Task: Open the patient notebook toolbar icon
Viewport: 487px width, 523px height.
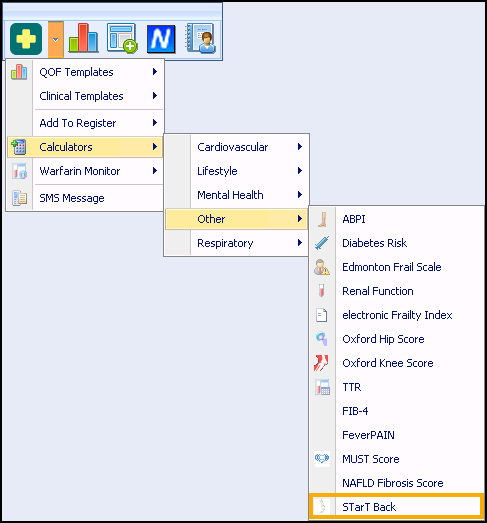Action: pos(200,38)
